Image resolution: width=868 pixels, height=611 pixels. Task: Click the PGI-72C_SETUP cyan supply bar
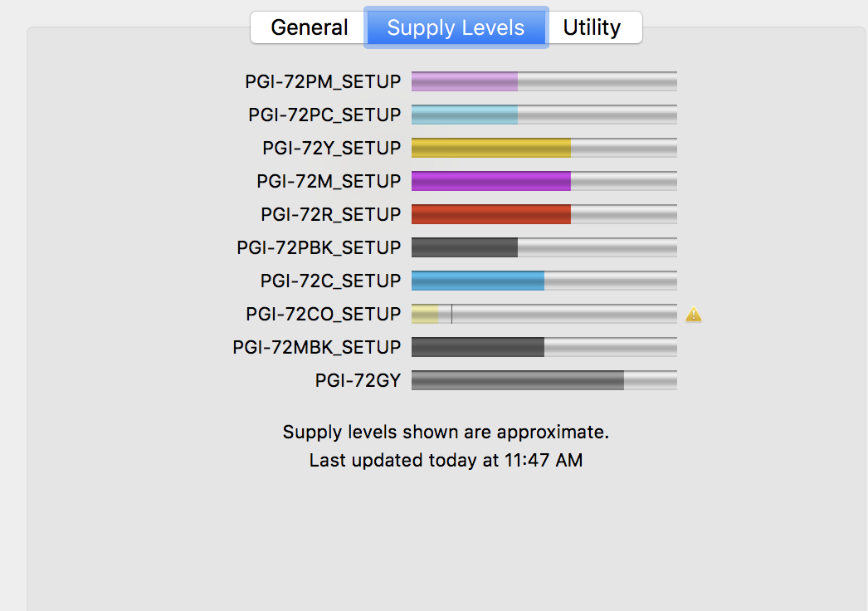(477, 281)
